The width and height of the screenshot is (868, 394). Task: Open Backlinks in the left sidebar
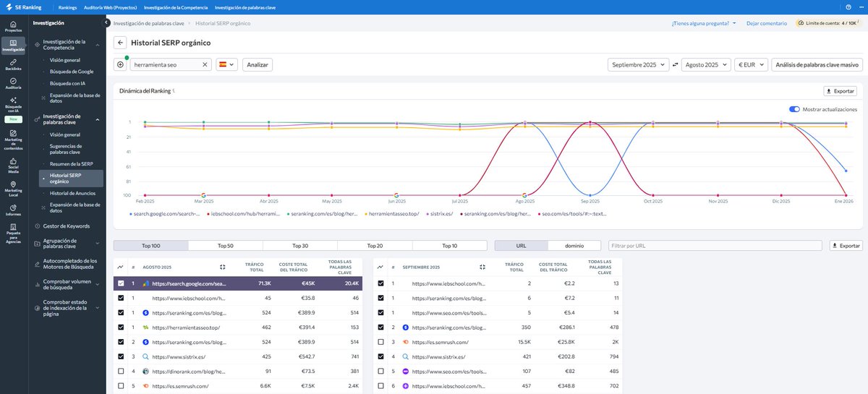(13, 64)
